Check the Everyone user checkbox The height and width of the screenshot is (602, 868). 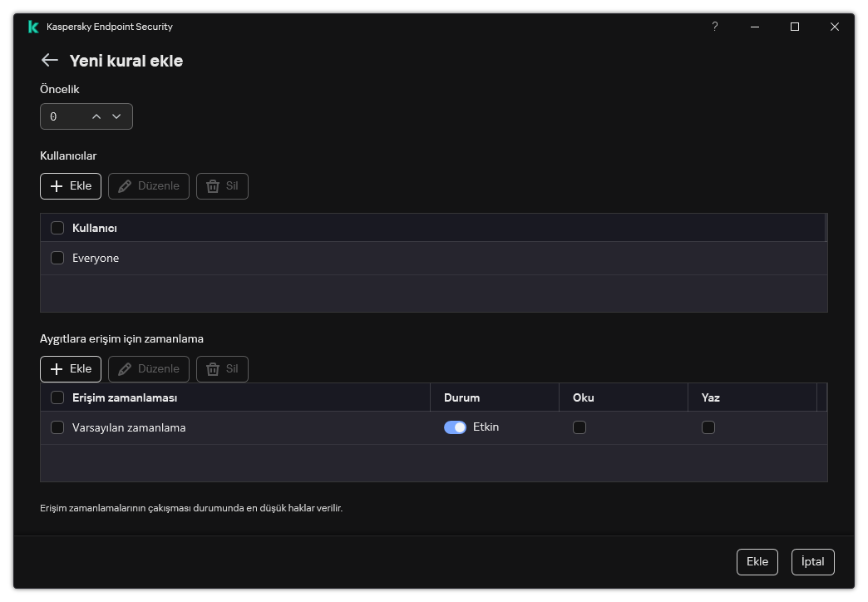click(x=57, y=258)
